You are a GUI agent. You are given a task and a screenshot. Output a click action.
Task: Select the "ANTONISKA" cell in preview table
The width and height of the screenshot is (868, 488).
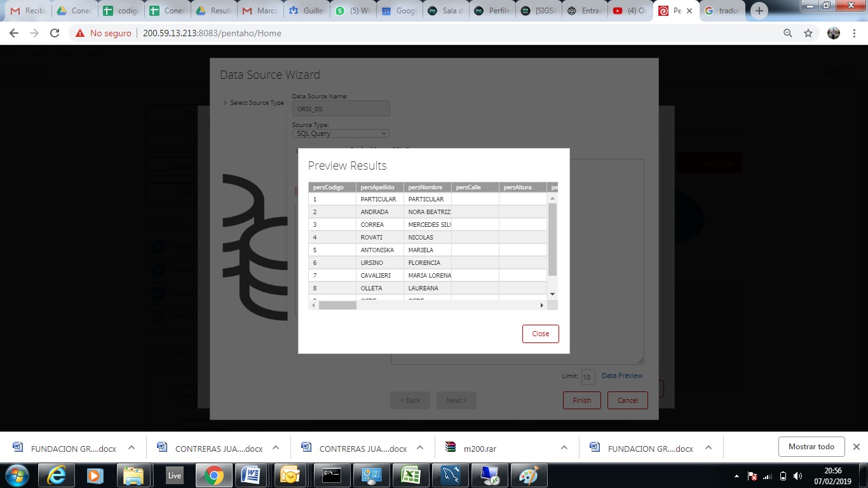(380, 250)
